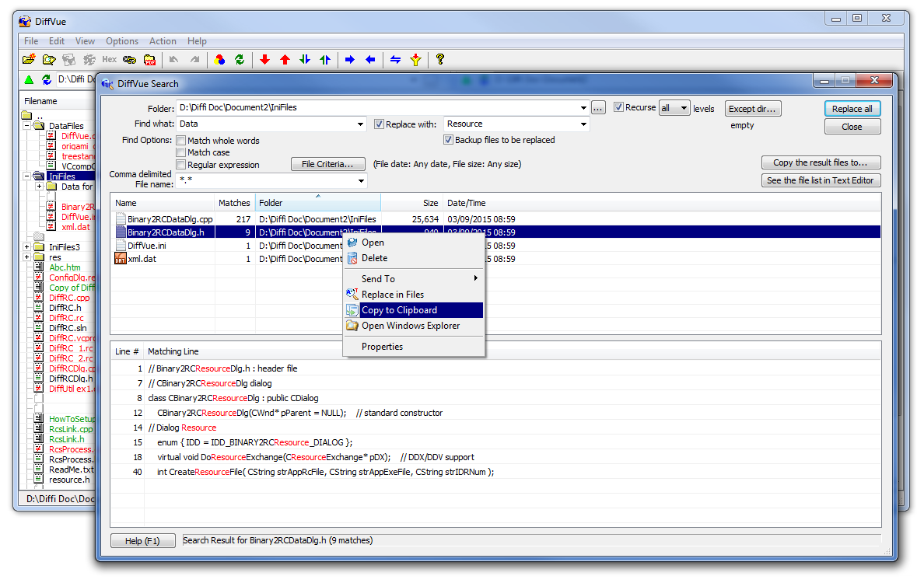
Task: Choose Open Windows Explorer from context menu
Action: (x=414, y=326)
